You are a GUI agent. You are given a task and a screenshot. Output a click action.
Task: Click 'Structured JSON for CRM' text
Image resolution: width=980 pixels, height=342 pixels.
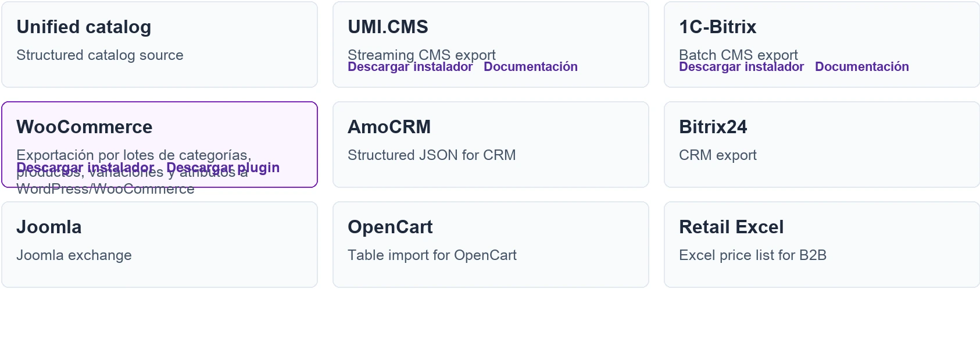(x=431, y=155)
